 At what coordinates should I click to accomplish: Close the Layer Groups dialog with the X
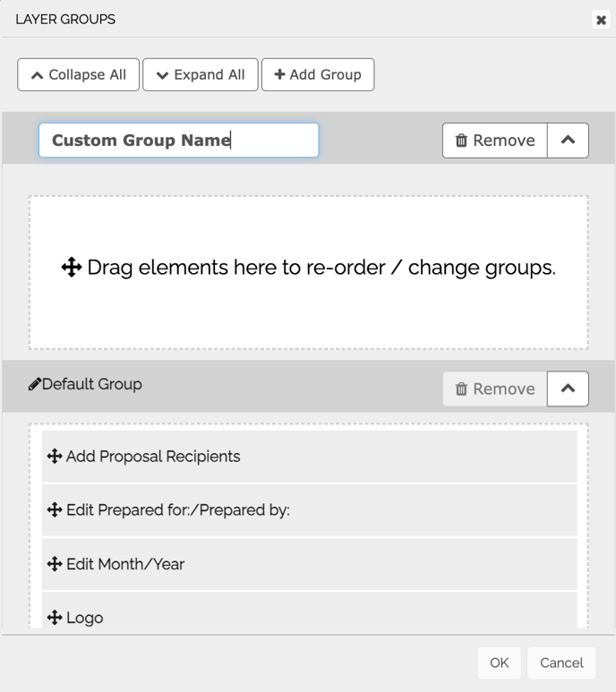[x=601, y=20]
